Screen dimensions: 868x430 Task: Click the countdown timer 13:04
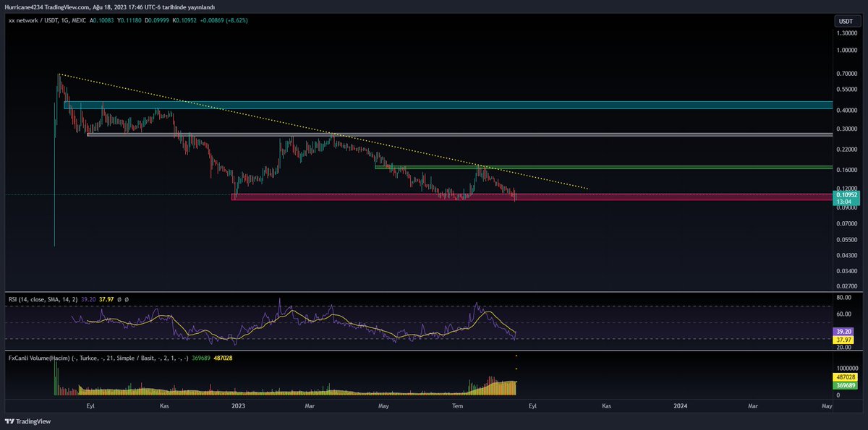[x=846, y=203]
